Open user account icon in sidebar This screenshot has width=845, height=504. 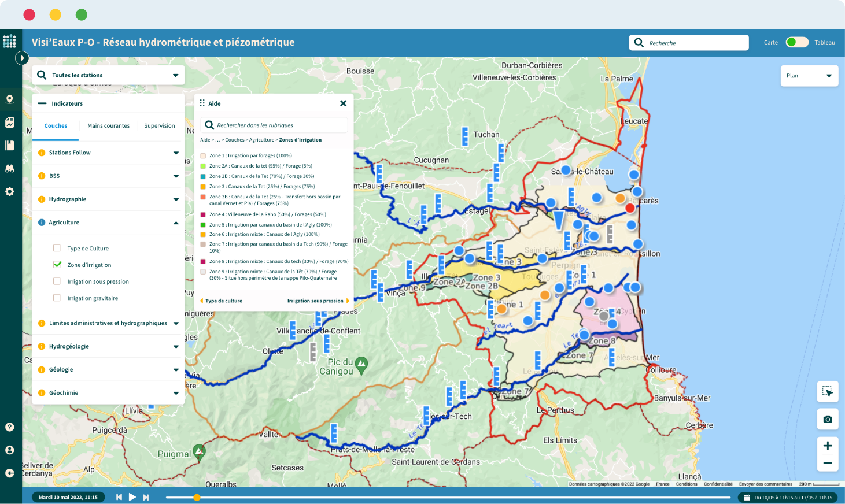10,450
